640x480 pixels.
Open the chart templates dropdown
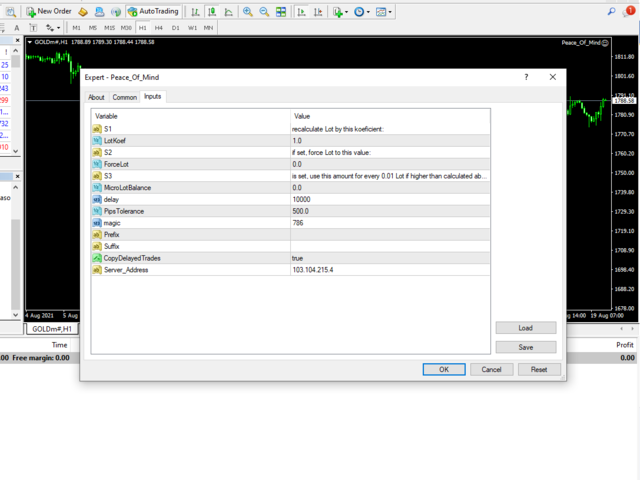click(383, 12)
